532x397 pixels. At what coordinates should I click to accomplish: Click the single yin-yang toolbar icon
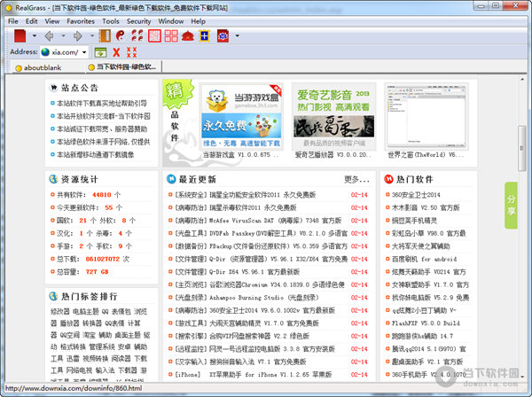click(121, 36)
